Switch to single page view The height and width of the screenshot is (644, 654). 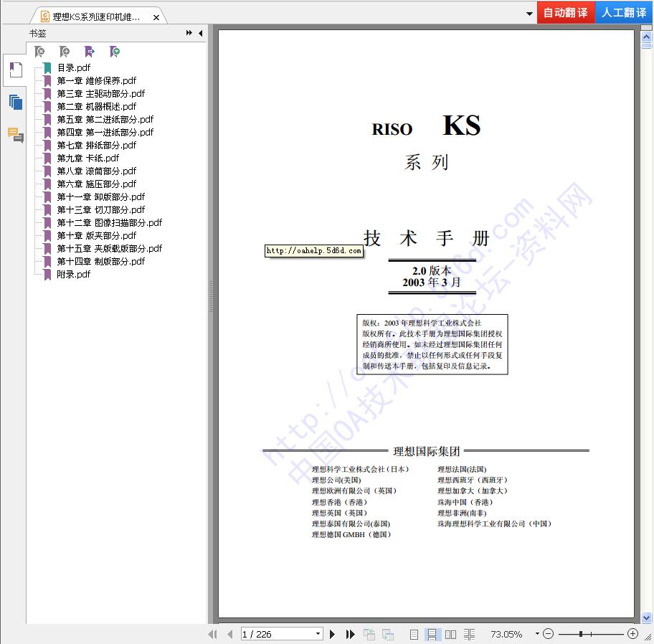(414, 635)
